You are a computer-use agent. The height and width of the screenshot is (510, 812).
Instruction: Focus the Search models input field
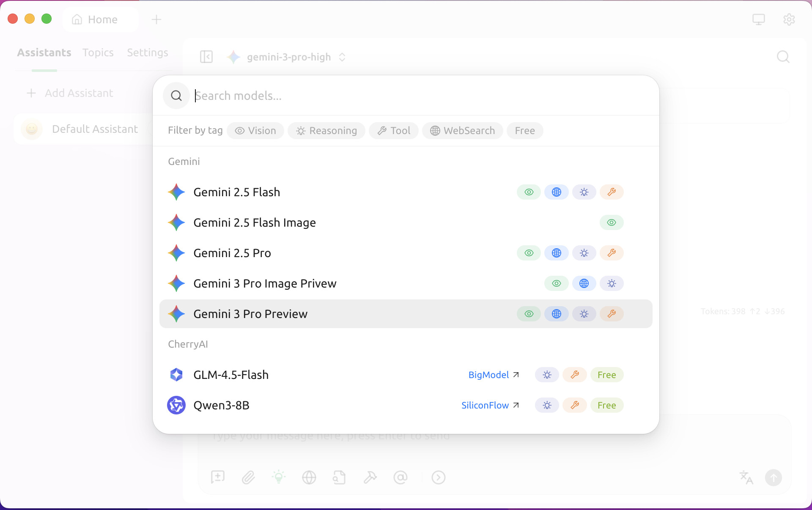pos(423,96)
